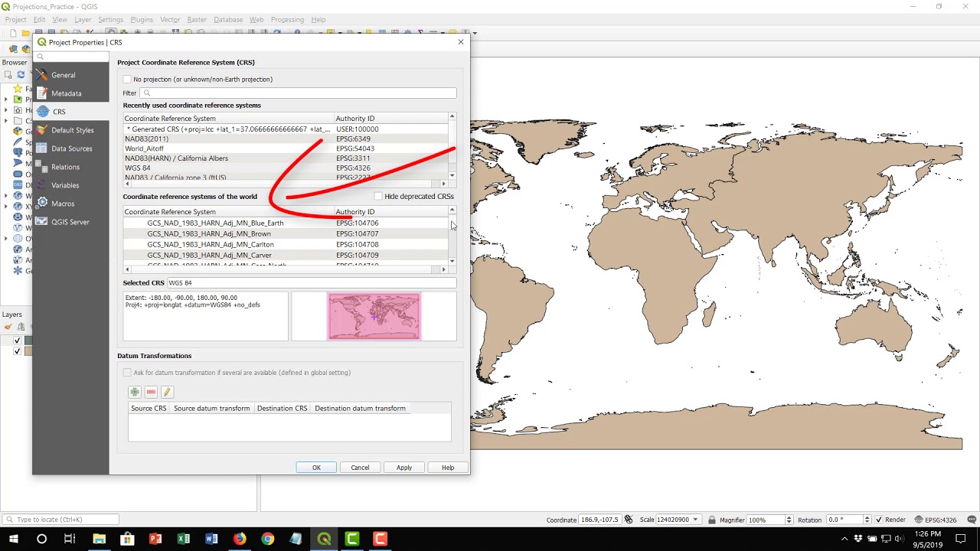Viewport: 980px width, 551px height.
Task: Click the QGIS icon in the taskbar
Action: [324, 539]
